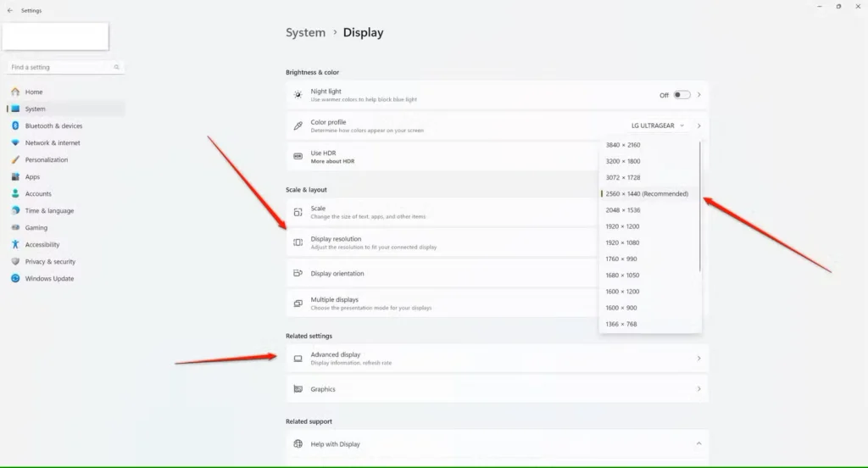The height and width of the screenshot is (468, 868).
Task: Select 1680 × 1050 resolution
Action: pos(648,276)
